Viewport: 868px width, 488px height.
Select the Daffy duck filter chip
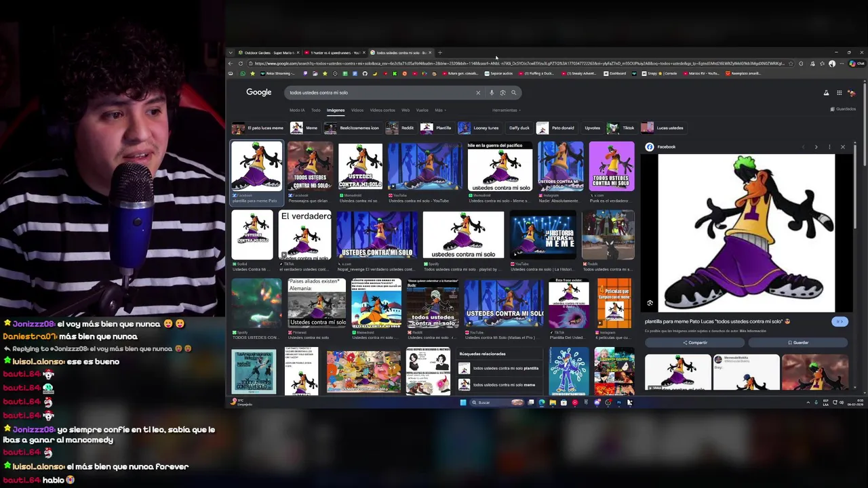(519, 128)
